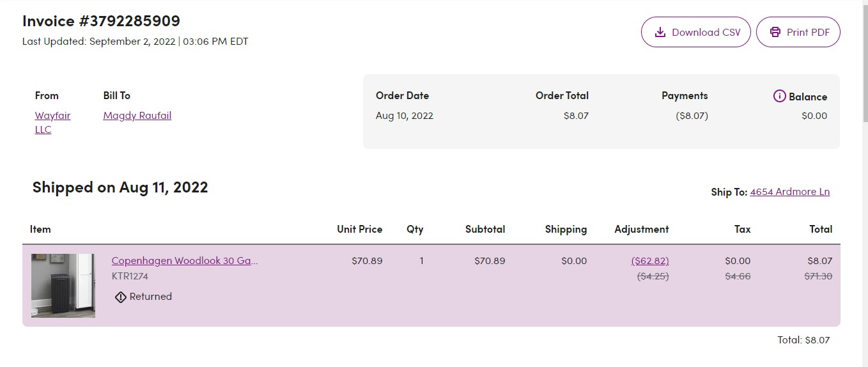Viewport: 868px width, 367px height.
Task: View the 4654 Ardmore Ln shipping address
Action: 790,192
